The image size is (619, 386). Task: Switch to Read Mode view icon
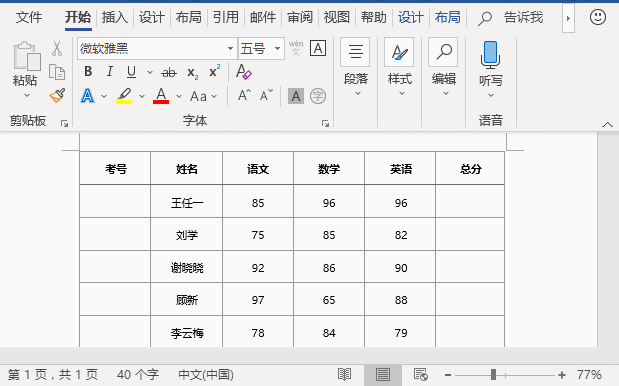(344, 374)
